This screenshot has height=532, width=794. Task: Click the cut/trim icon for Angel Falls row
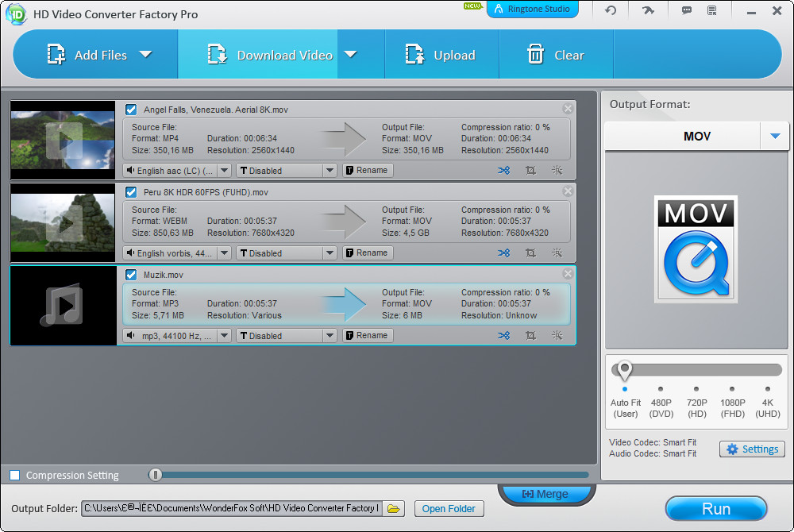pyautogui.click(x=504, y=171)
